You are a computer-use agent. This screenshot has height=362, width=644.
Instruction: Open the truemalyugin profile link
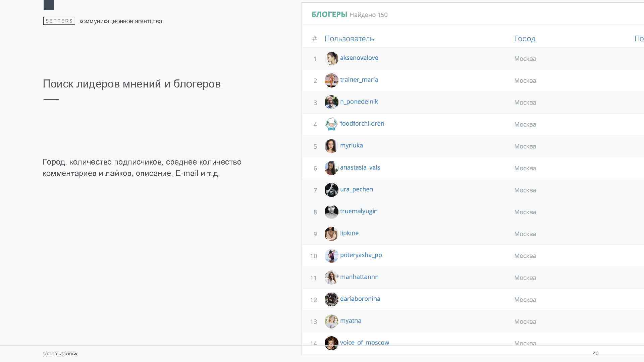(359, 211)
